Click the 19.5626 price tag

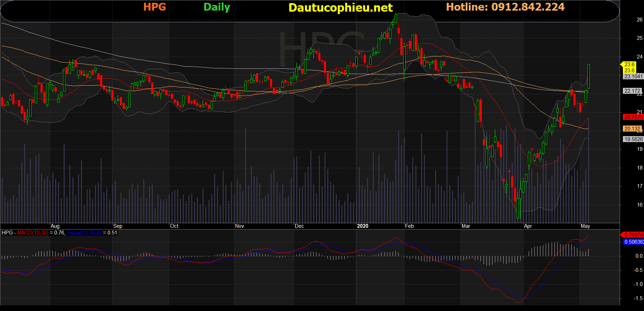point(633,139)
